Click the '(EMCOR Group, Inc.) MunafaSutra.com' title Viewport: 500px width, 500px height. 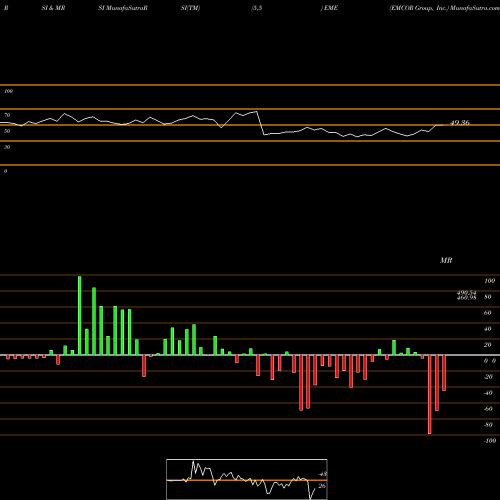pyautogui.click(x=444, y=8)
